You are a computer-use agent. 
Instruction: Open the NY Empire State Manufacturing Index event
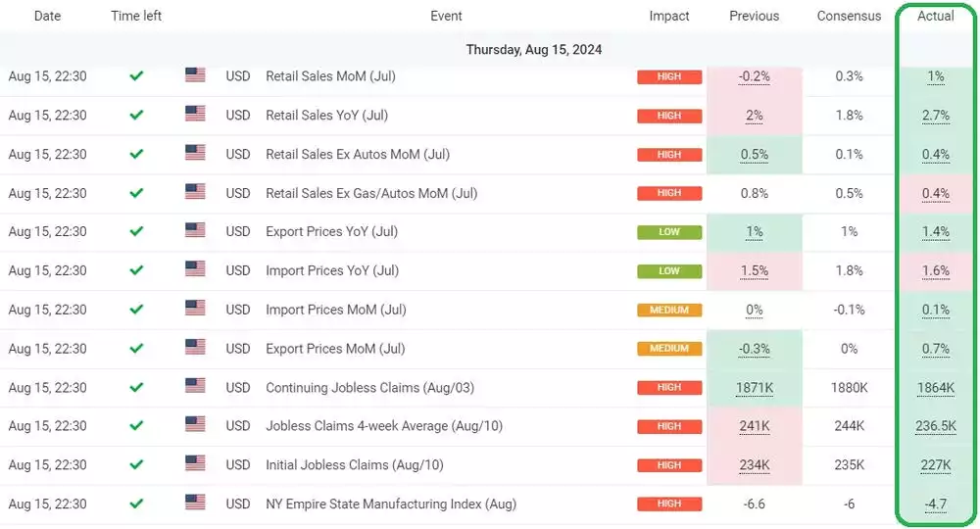coord(391,504)
